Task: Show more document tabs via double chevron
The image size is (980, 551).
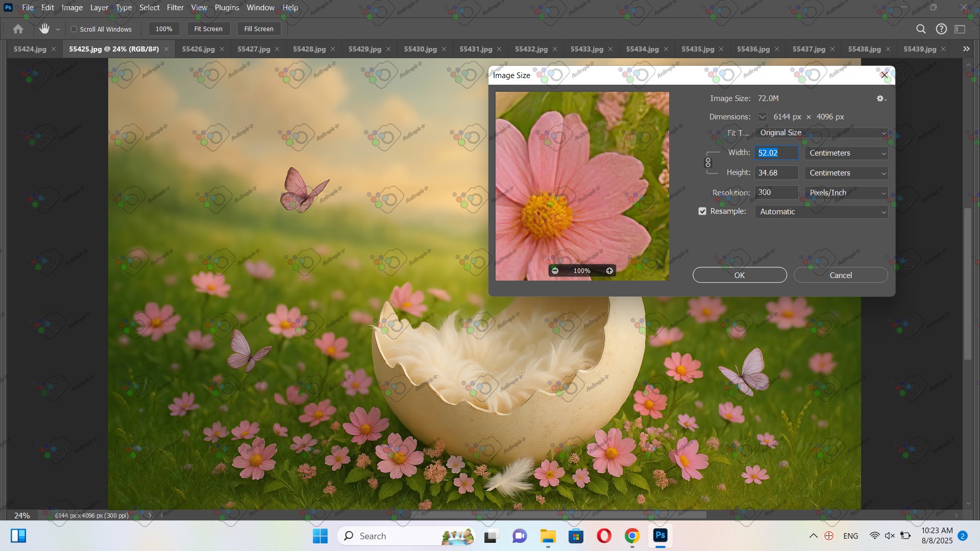Action: pos(966,49)
